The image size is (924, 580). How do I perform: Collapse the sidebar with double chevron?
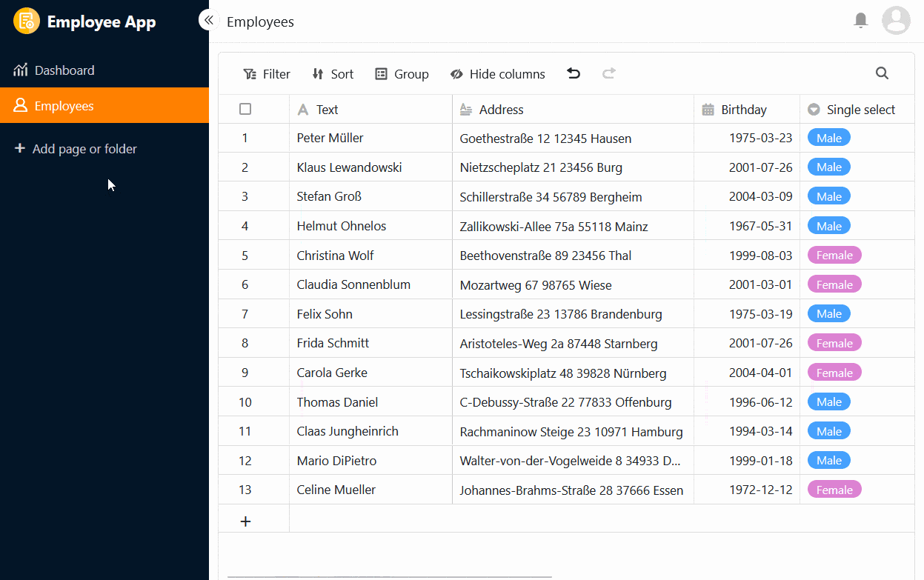click(209, 21)
